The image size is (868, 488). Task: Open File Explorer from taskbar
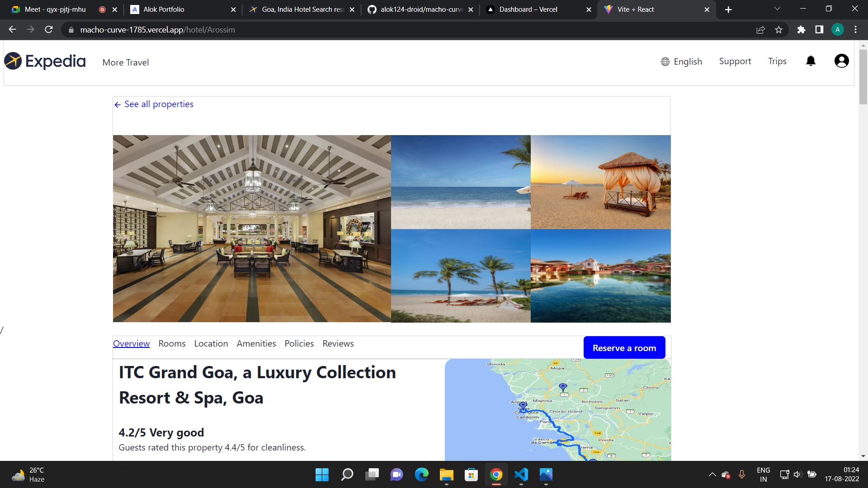(x=446, y=474)
